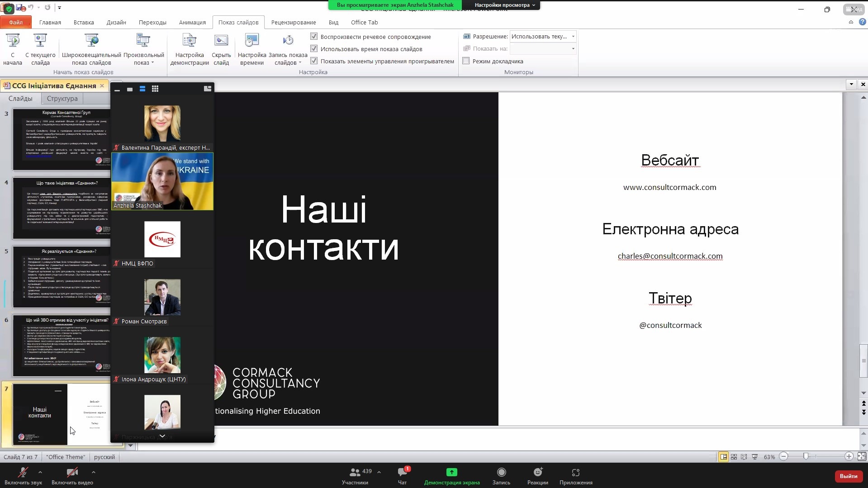Start recording with the Запись icon
868x488 pixels.
(x=501, y=473)
